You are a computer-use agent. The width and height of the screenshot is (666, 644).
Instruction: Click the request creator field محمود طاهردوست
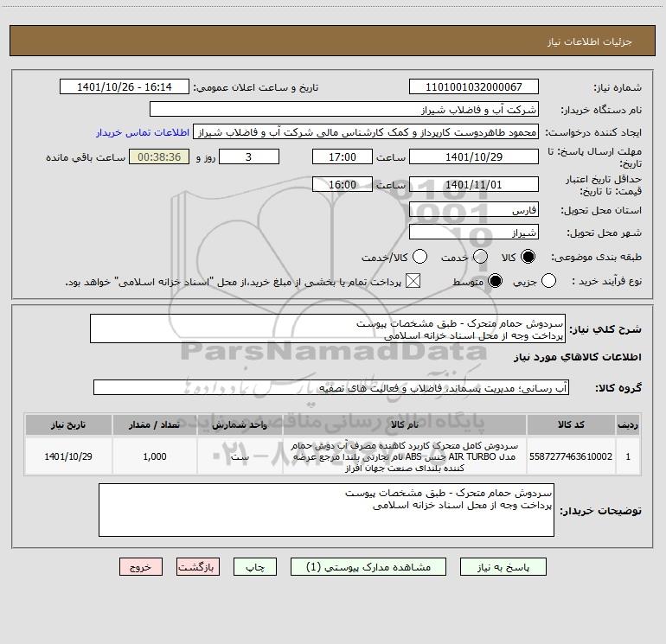pyautogui.click(x=366, y=132)
